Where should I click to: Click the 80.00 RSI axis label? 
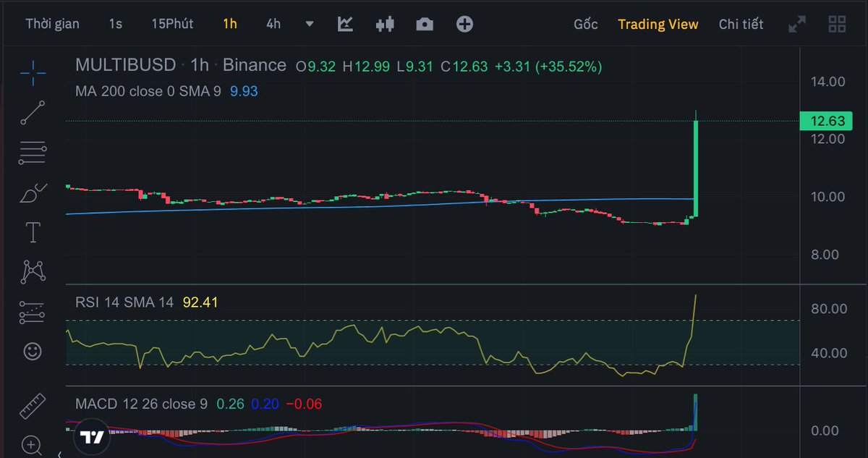coord(829,309)
